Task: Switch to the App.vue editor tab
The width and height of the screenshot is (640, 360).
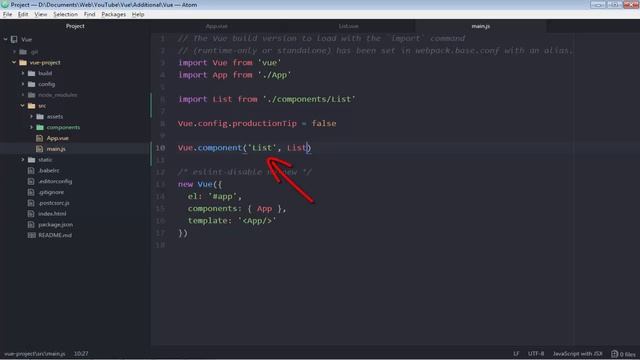Action: click(217, 26)
